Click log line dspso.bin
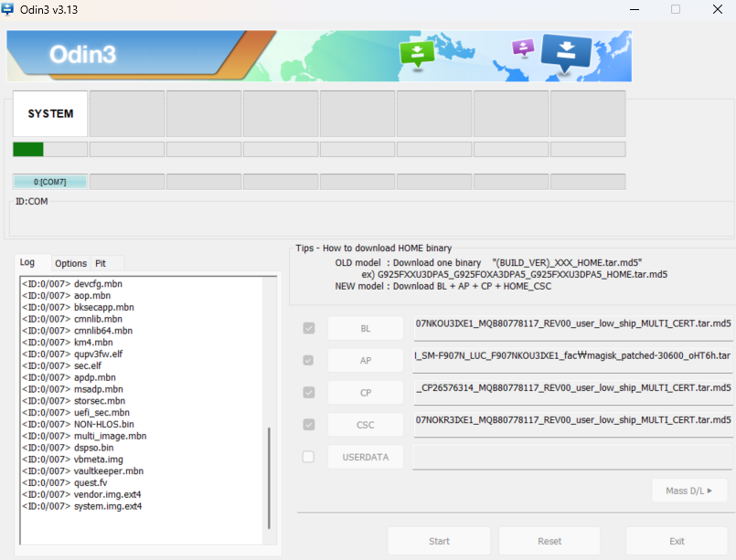Viewport: 736px width, 560px height. (68, 448)
